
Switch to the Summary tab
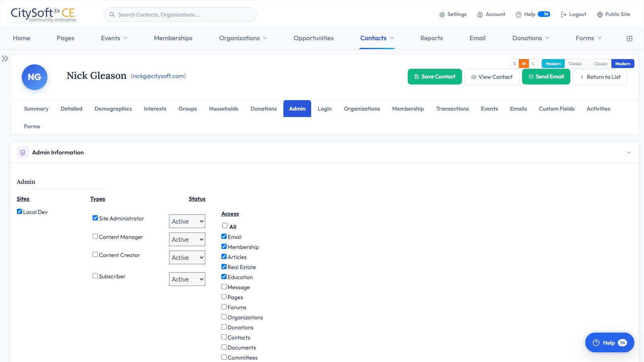point(36,109)
